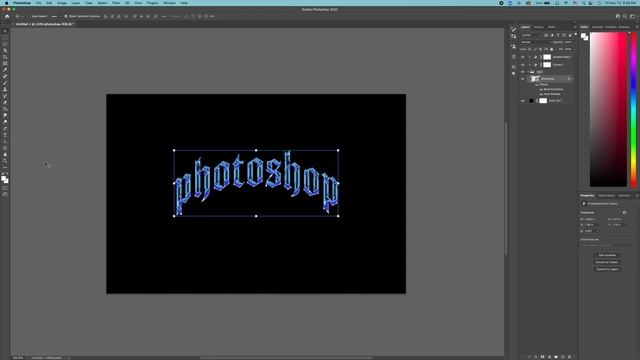
Task: Click the delete layer trash icon
Action: pos(570,357)
